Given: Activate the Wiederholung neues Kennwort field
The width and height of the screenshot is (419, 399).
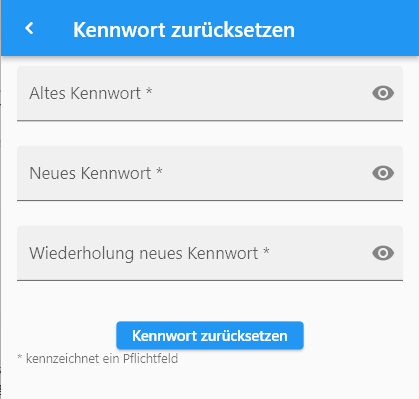Looking at the screenshot, I should click(210, 253).
